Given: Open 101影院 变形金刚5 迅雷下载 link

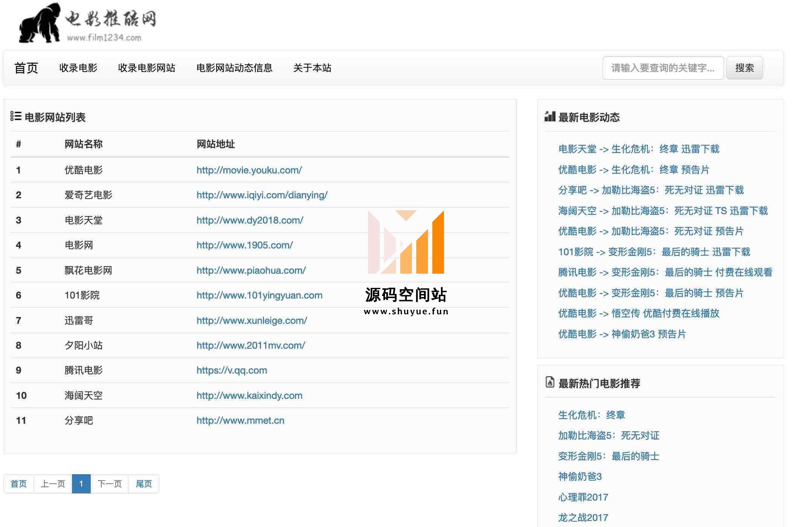Looking at the screenshot, I should click(654, 252).
